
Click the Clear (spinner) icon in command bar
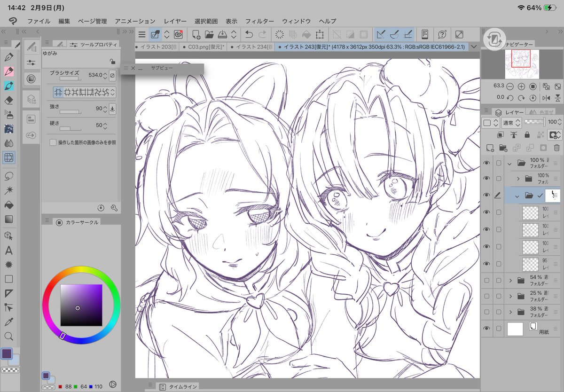tap(279, 34)
